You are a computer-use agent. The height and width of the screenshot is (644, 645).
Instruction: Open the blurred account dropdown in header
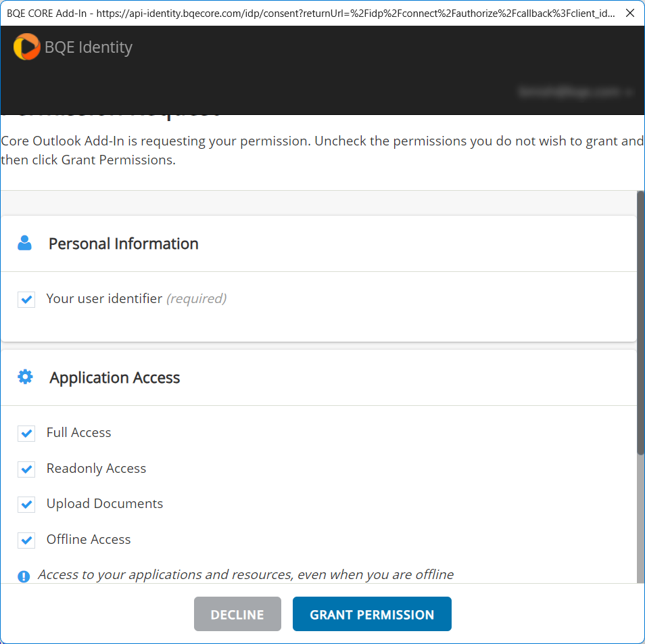click(575, 92)
